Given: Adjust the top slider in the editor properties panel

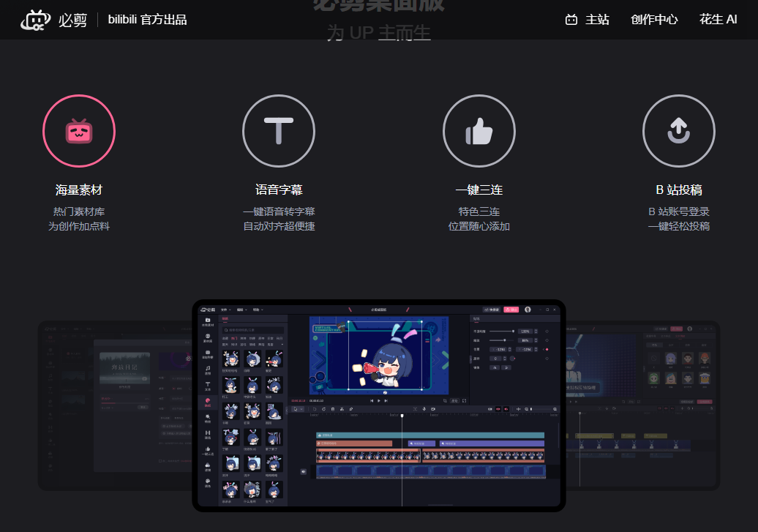Looking at the screenshot, I should pos(502,331).
